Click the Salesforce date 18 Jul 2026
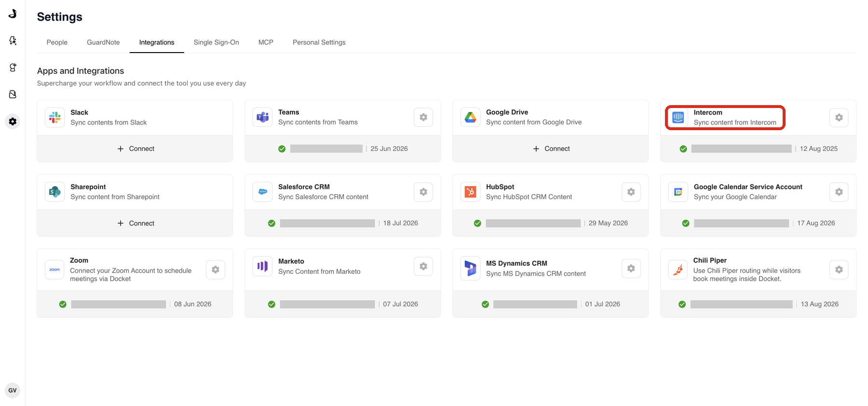This screenshot has height=406, width=868. [x=401, y=223]
